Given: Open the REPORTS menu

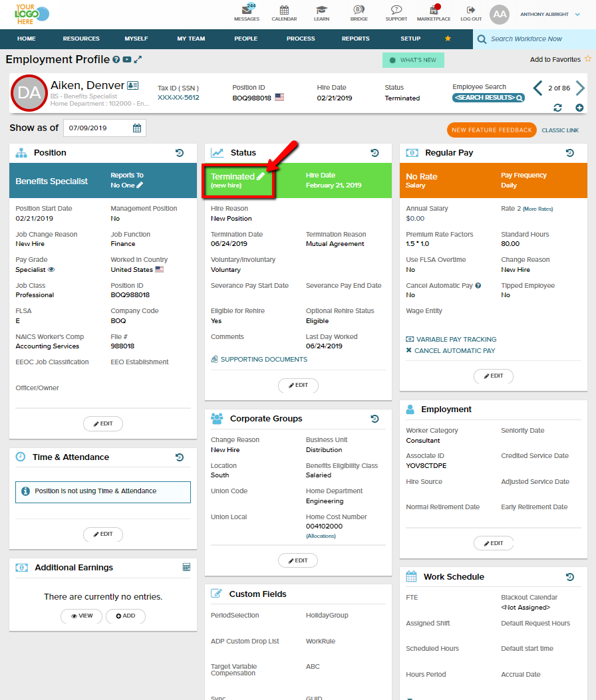Looking at the screenshot, I should point(355,39).
